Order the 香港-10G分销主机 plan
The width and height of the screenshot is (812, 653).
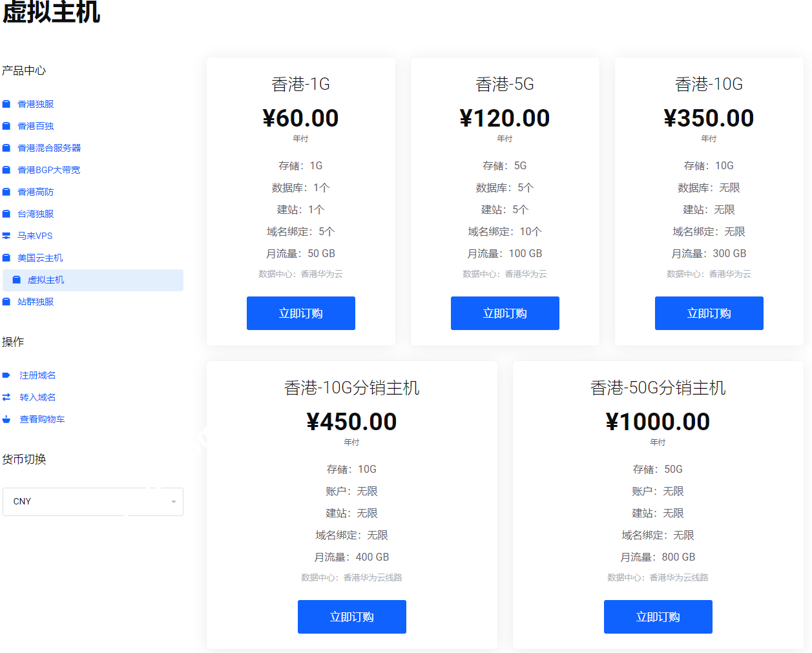point(351,617)
